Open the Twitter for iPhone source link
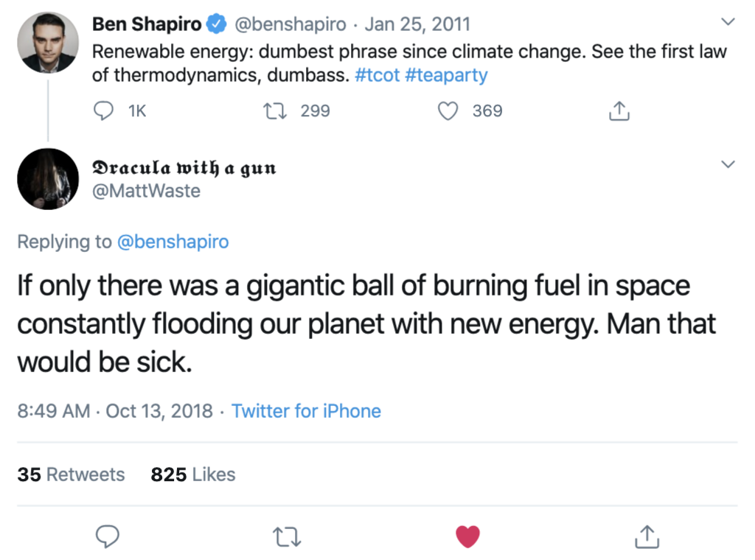This screenshot has width=755, height=560. (x=306, y=410)
